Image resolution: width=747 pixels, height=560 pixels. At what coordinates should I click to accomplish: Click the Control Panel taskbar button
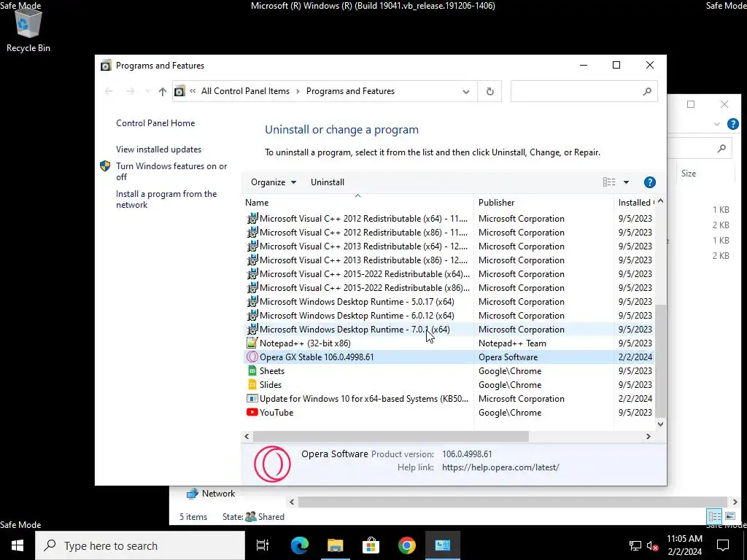pos(443,545)
